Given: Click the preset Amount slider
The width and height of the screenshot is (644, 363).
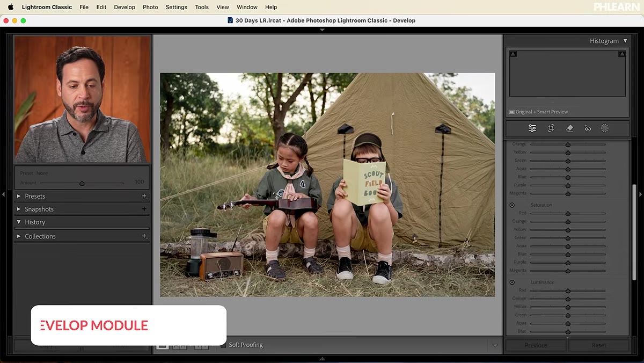Looking at the screenshot, I should (82, 183).
